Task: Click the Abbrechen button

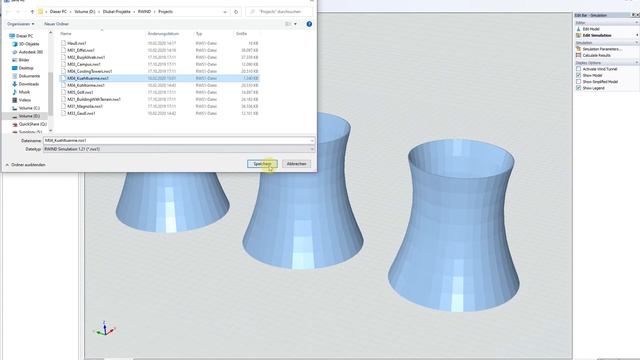Action: pyautogui.click(x=296, y=164)
